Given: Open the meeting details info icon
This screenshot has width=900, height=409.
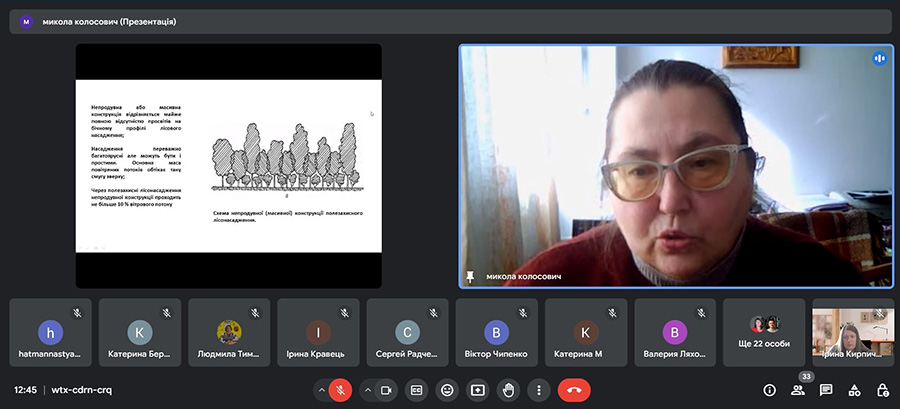Looking at the screenshot, I should (769, 390).
